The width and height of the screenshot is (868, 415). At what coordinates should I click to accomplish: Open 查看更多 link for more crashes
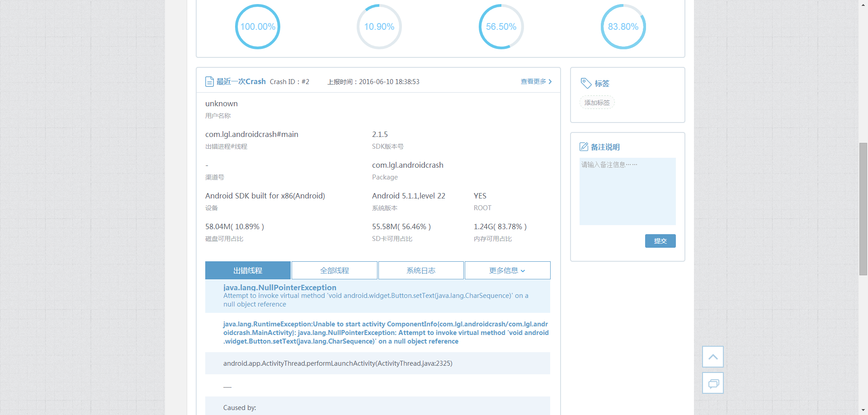coord(533,81)
